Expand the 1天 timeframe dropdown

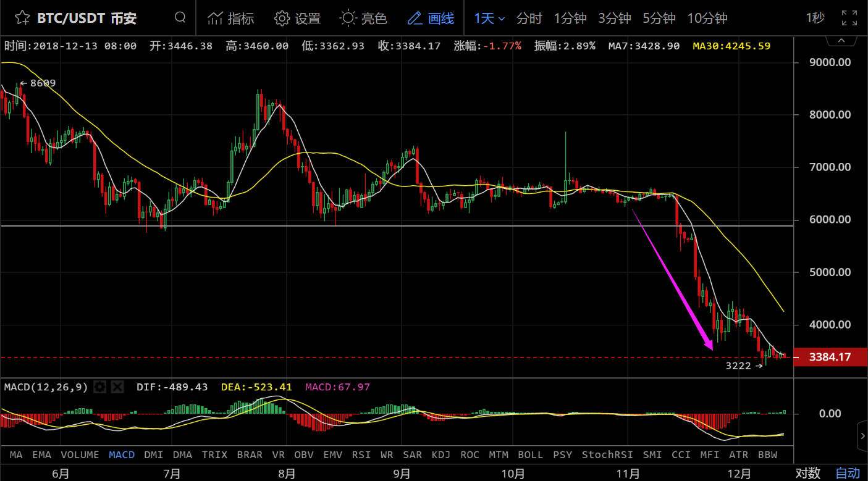489,19
